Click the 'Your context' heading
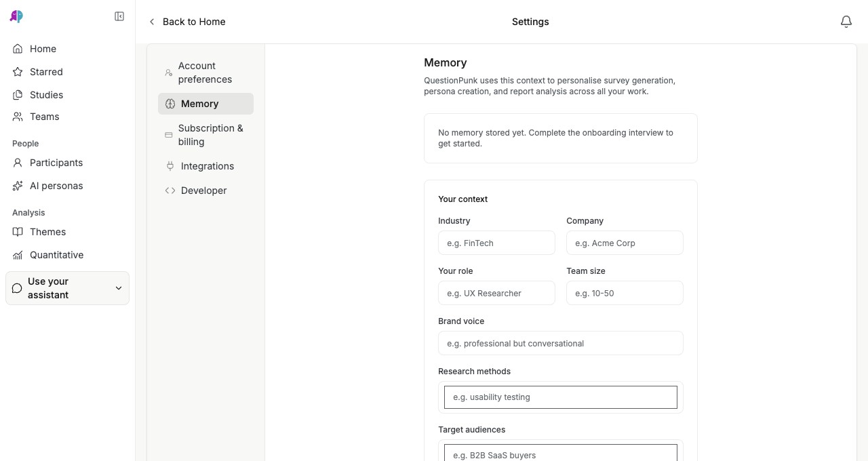Screen dimensions: 868x461 click(x=463, y=199)
